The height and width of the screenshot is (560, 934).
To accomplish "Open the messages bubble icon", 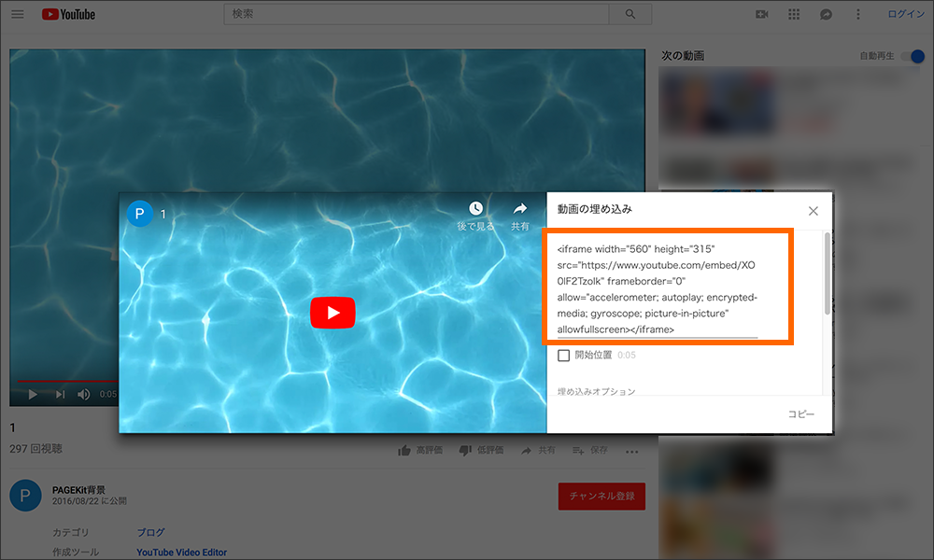I will tap(826, 14).
